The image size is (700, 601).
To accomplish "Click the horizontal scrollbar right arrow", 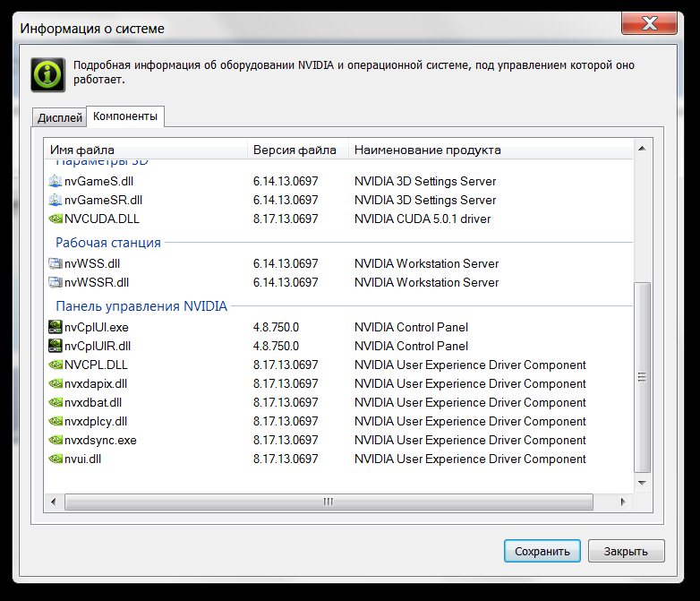I will [623, 502].
